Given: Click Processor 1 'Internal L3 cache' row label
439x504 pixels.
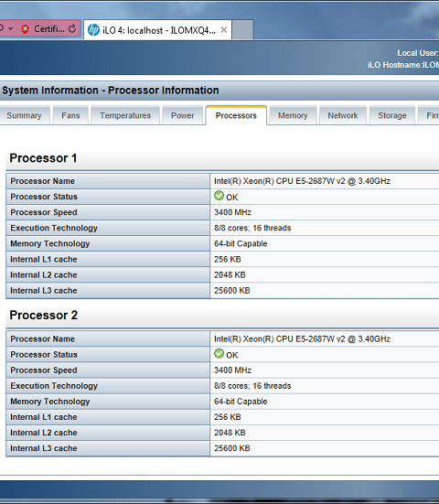Looking at the screenshot, I should tap(44, 291).
